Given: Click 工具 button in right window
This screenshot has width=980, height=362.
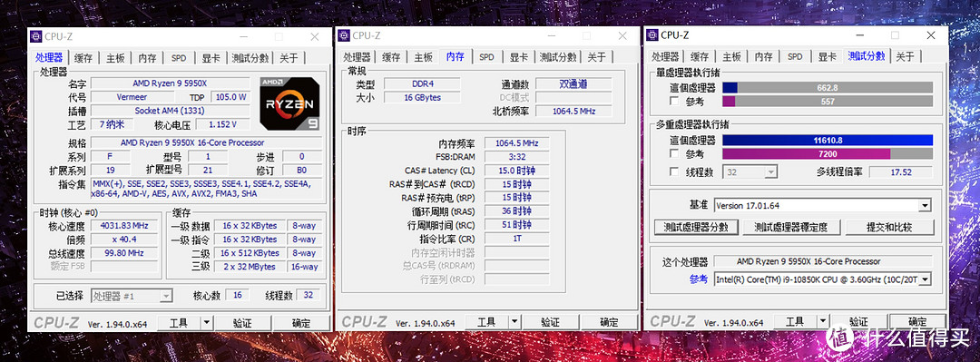Looking at the screenshot, I should 795,321.
